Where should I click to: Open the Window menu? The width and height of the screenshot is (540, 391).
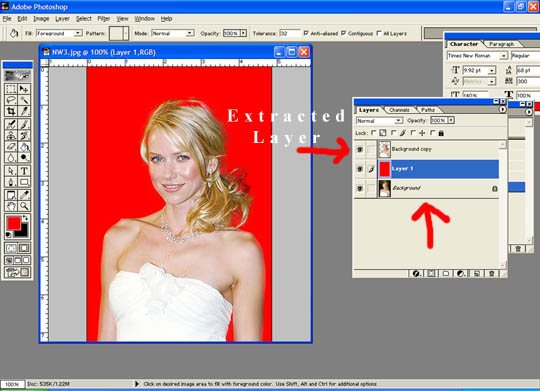[144, 19]
